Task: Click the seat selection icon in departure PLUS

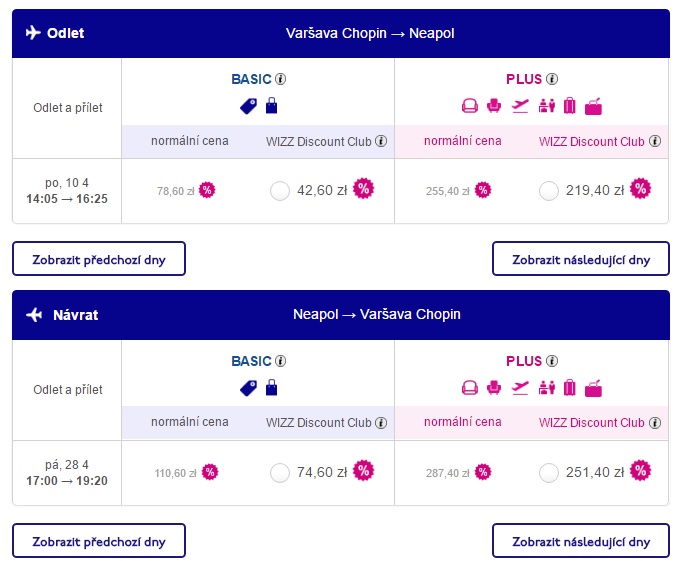Action: pyautogui.click(x=494, y=106)
